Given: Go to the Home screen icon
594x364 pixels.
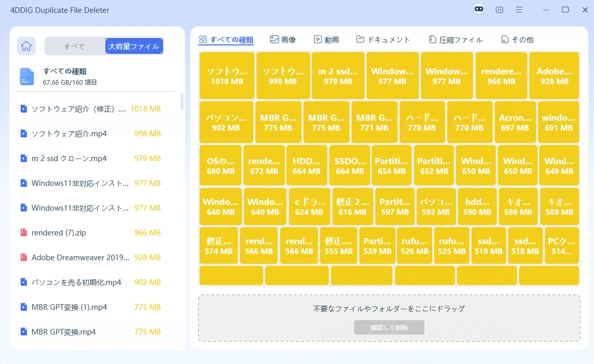Looking at the screenshot, I should click(26, 46).
